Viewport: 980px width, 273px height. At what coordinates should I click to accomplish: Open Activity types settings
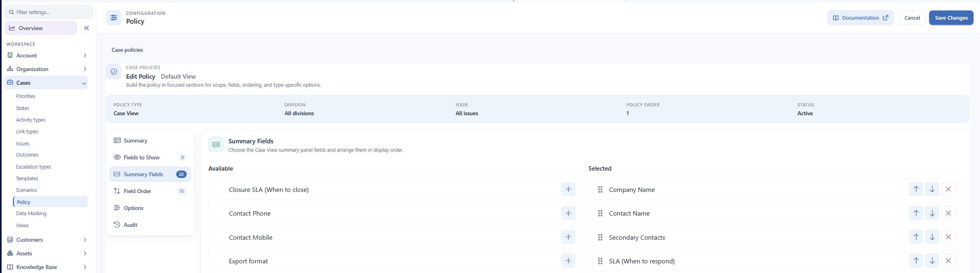coord(31,120)
